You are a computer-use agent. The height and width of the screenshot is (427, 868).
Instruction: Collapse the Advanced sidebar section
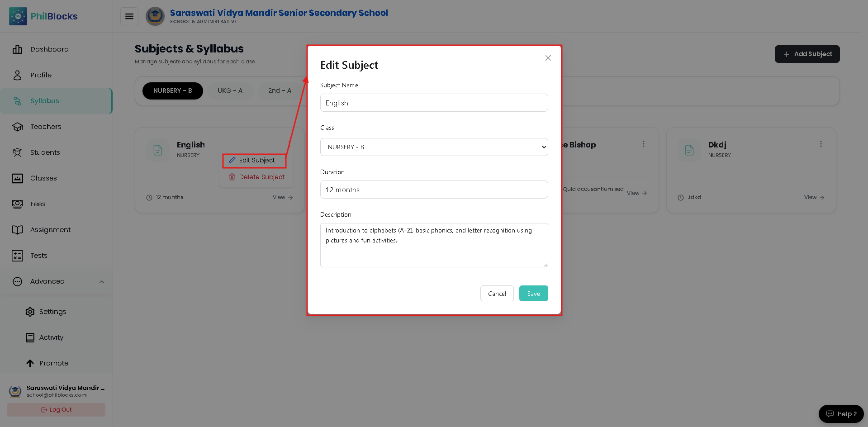click(x=102, y=282)
